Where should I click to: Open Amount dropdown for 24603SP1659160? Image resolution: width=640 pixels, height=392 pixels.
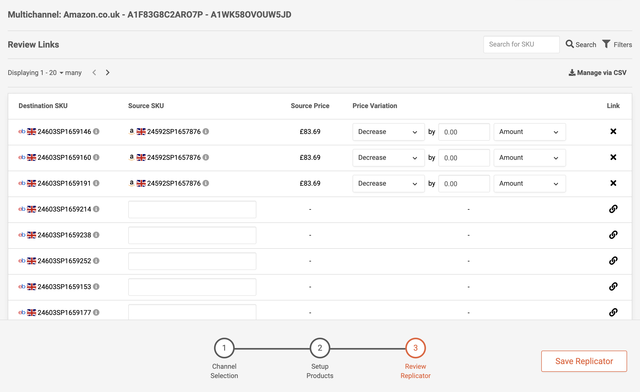(529, 158)
